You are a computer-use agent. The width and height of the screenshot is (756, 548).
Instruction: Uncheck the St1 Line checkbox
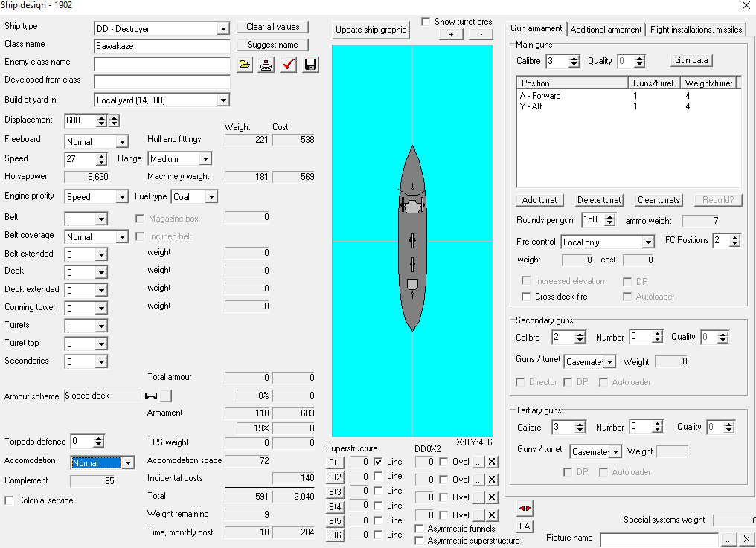pyautogui.click(x=379, y=461)
